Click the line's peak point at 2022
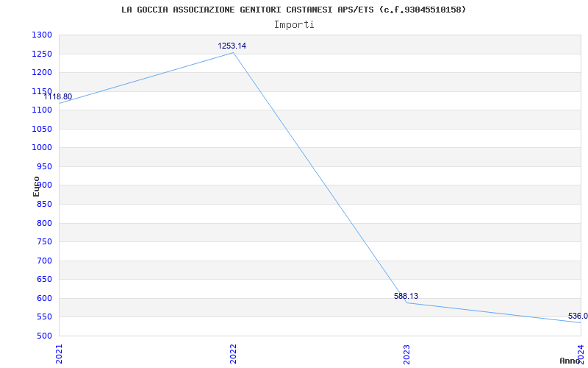The width and height of the screenshot is (588, 368). [233, 53]
